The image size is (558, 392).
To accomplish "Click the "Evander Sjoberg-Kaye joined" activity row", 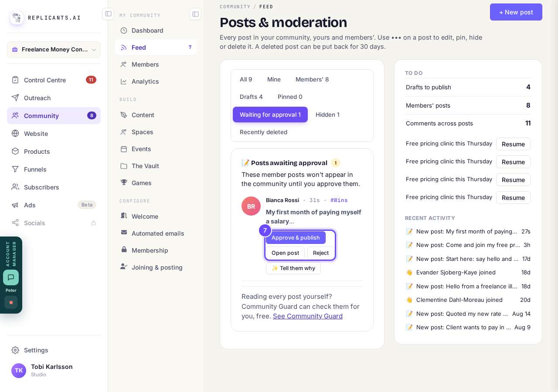I will (x=468, y=273).
